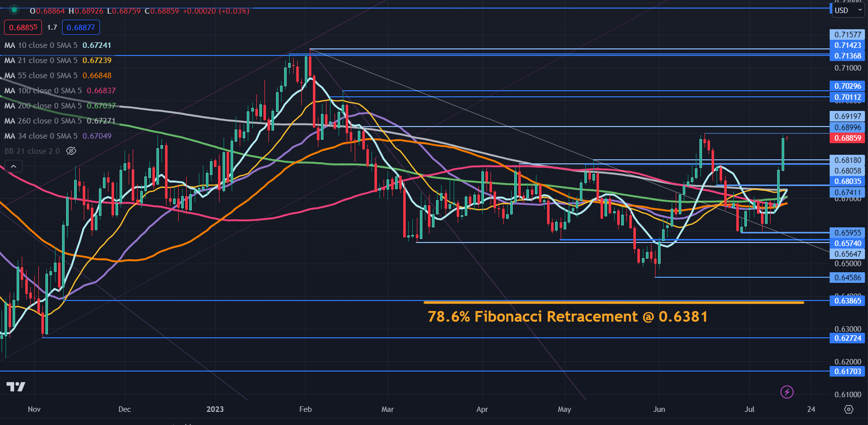Click the 2023 label on time axis
Viewport: 868px width, 425px height.
[x=215, y=409]
